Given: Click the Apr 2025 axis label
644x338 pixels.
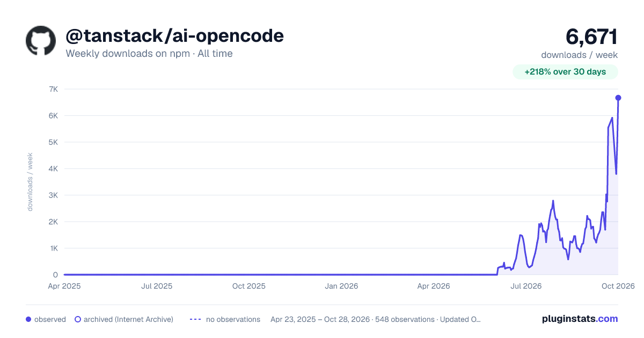Looking at the screenshot, I should click(x=64, y=286).
